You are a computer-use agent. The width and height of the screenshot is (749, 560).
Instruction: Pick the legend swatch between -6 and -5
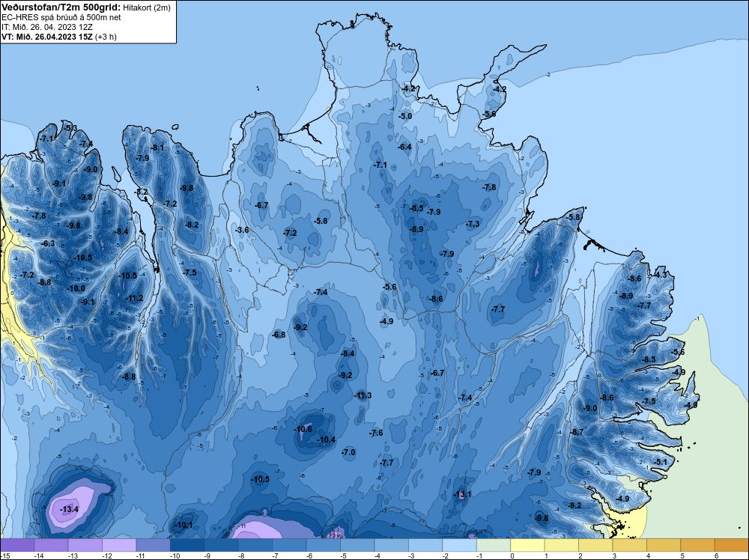[324, 545]
